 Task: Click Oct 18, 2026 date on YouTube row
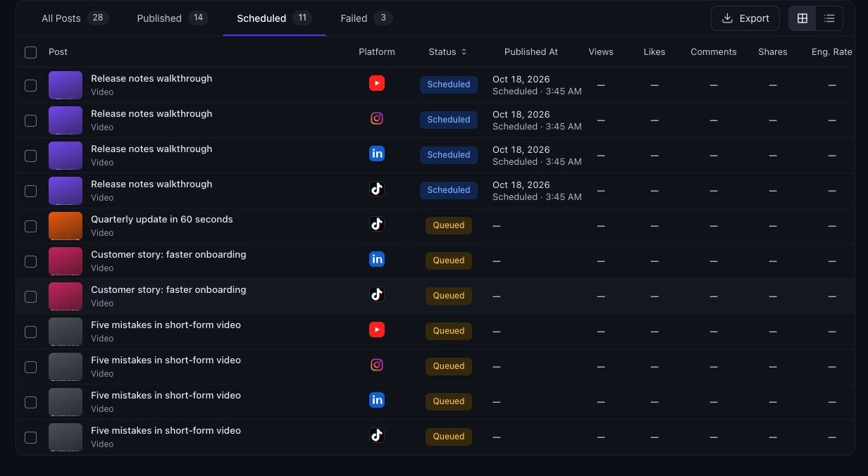[x=521, y=79]
